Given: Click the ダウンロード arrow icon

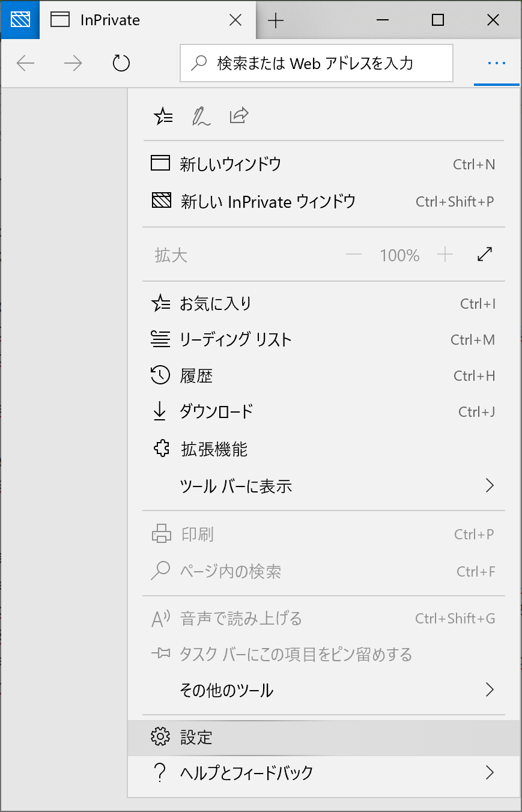Looking at the screenshot, I should [160, 411].
